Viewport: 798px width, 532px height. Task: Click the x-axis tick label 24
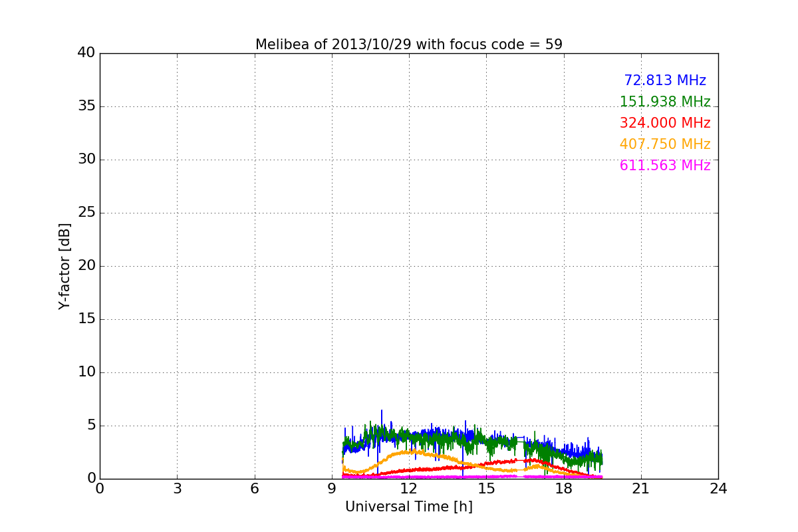[x=718, y=489]
